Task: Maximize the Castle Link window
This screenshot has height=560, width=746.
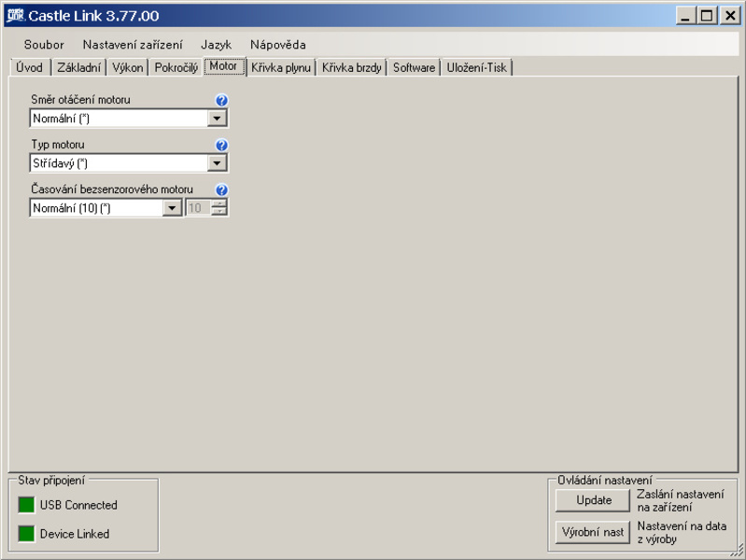Action: (707, 16)
